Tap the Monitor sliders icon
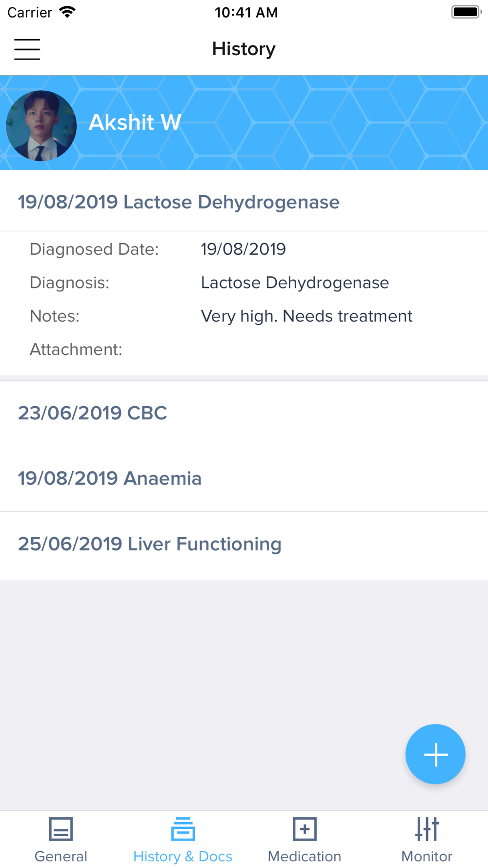488x868 pixels. click(427, 829)
